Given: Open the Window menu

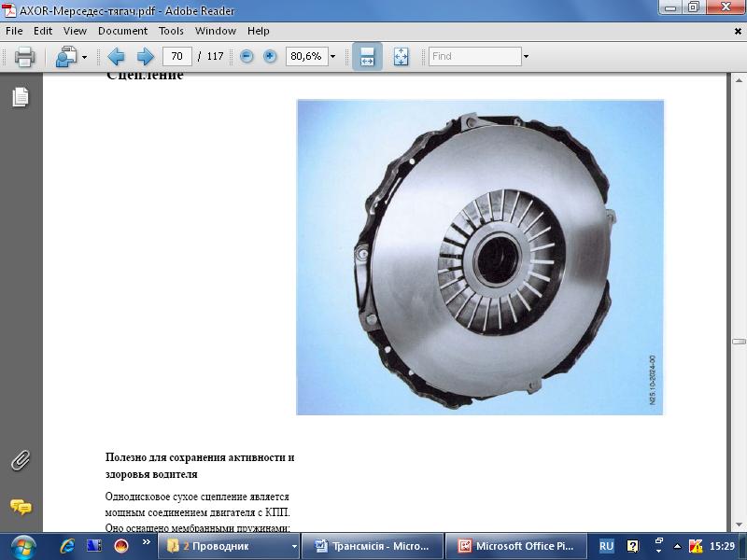Looking at the screenshot, I should pyautogui.click(x=216, y=31).
